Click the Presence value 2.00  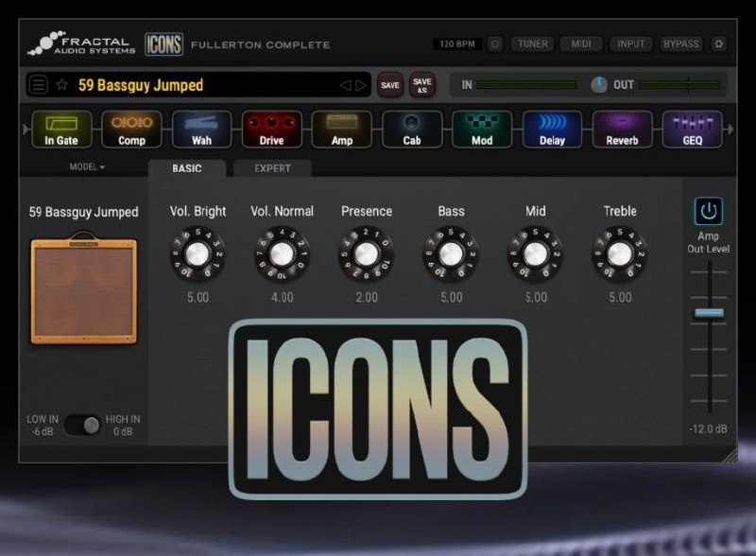pyautogui.click(x=367, y=297)
